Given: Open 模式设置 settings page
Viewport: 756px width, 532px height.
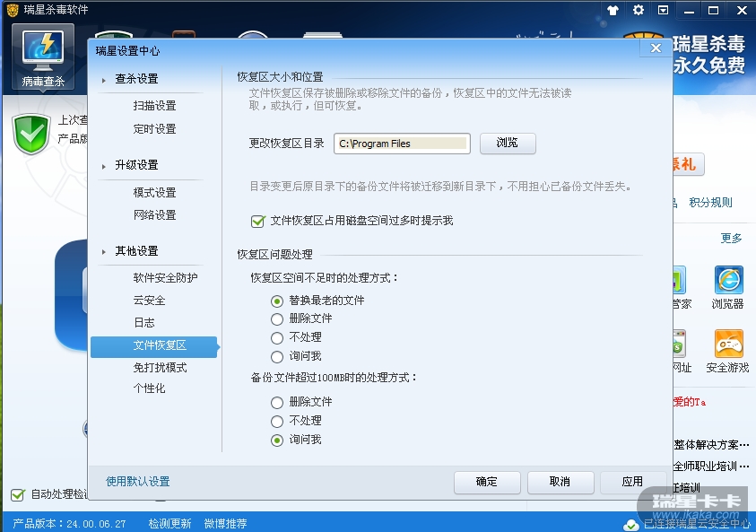Looking at the screenshot, I should pyautogui.click(x=155, y=193).
